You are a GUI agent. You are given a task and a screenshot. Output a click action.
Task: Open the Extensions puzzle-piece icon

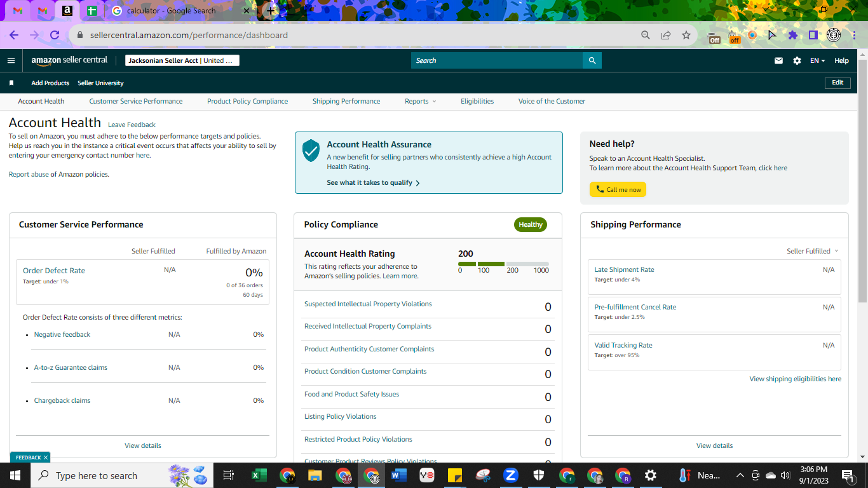point(792,35)
